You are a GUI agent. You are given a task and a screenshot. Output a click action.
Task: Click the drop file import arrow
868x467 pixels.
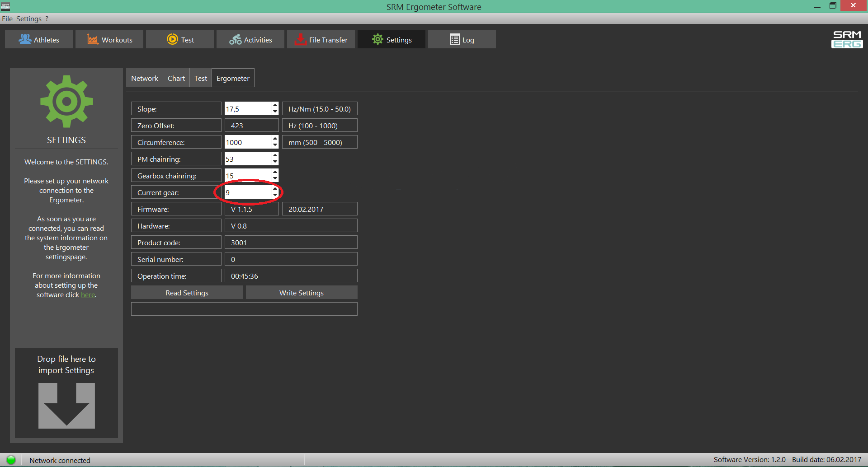click(66, 405)
